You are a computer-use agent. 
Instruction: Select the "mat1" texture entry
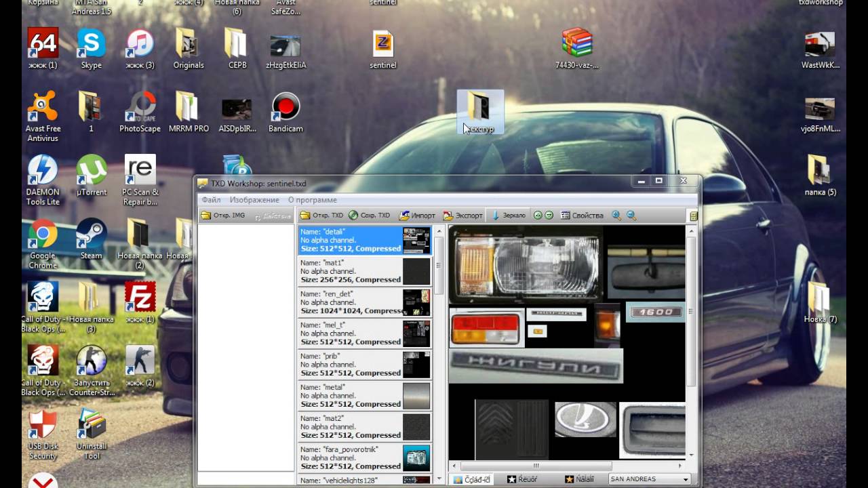coord(365,272)
